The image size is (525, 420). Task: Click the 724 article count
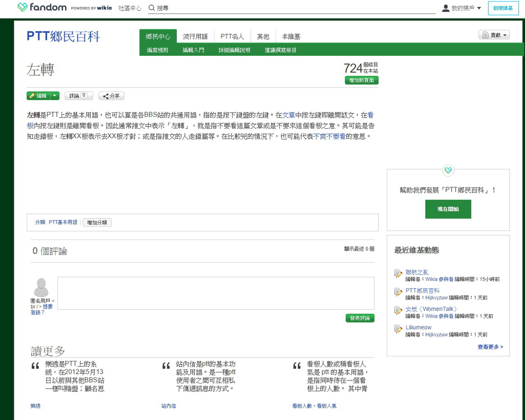[353, 68]
